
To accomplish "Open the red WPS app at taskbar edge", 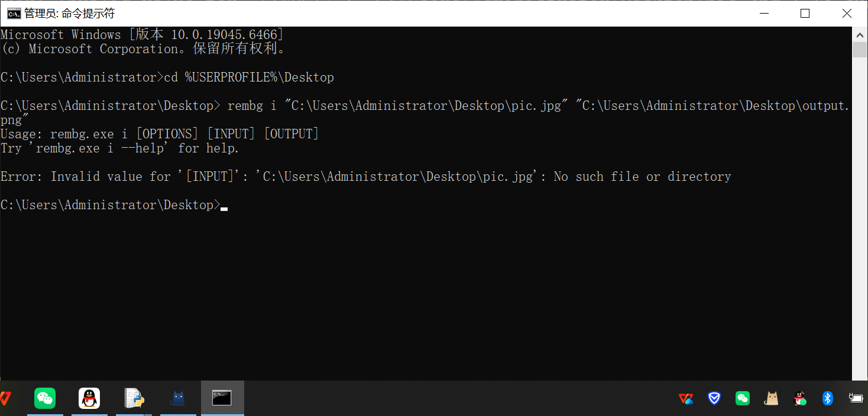I will 5,398.
